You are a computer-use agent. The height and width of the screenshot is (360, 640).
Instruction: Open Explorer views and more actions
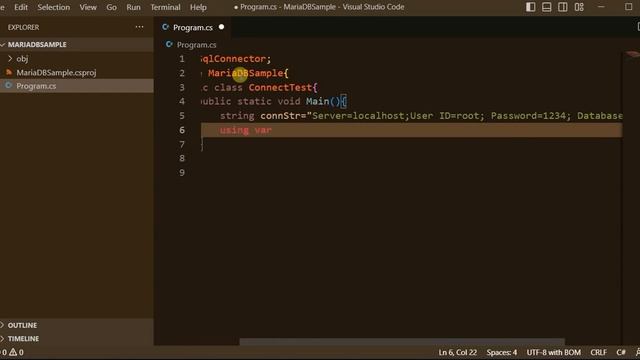point(139,27)
